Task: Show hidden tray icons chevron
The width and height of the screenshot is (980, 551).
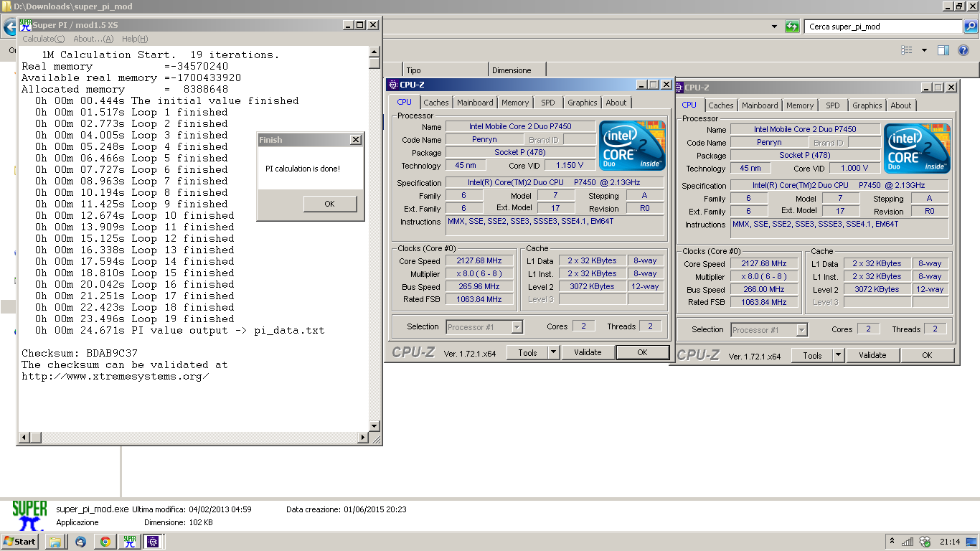Action: [x=892, y=541]
